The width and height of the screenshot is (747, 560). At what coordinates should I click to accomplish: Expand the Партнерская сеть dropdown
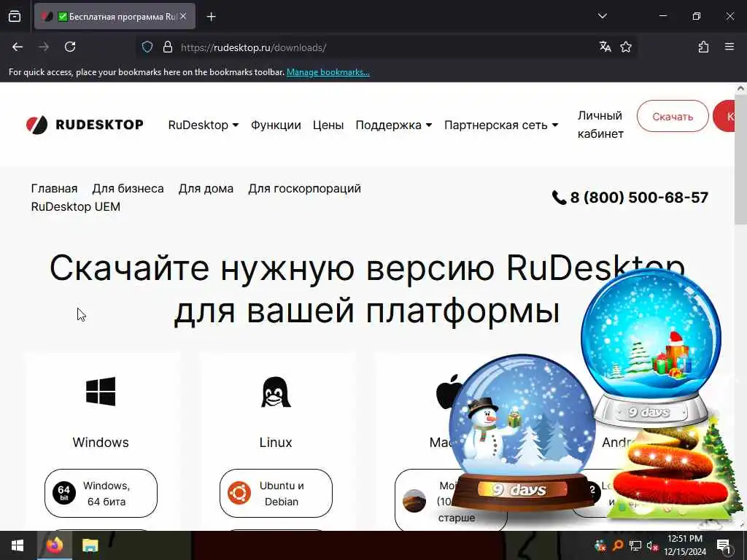(501, 125)
